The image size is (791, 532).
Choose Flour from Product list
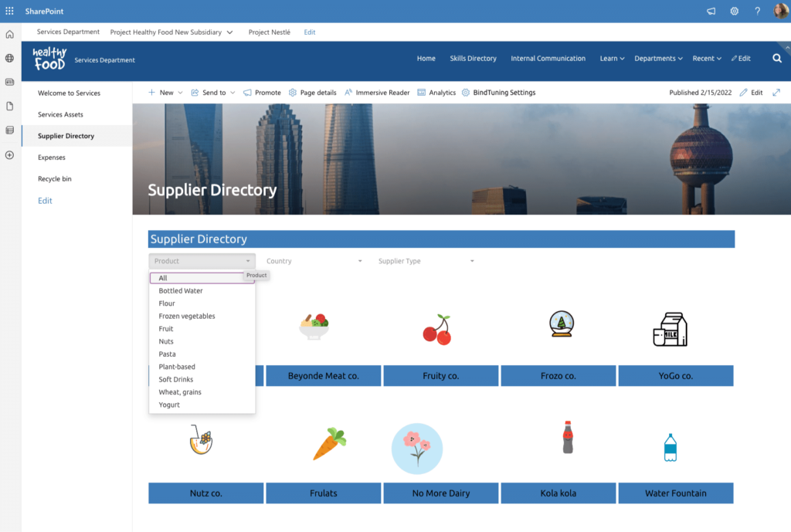202,303
